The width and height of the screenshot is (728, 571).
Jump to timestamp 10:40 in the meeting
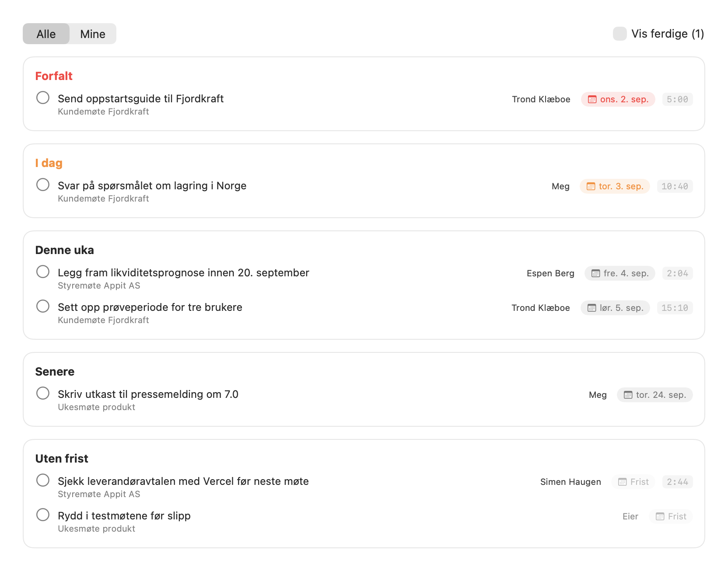675,186
